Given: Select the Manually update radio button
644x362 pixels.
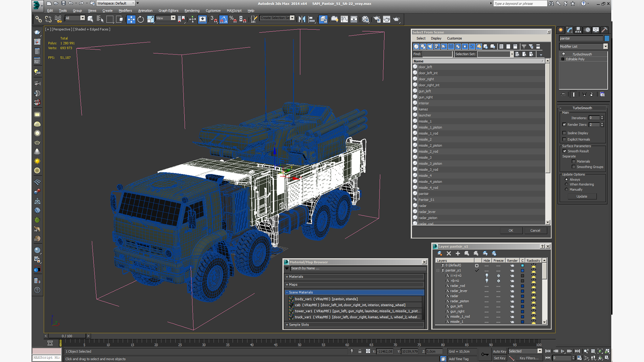Looking at the screenshot, I should 567,189.
